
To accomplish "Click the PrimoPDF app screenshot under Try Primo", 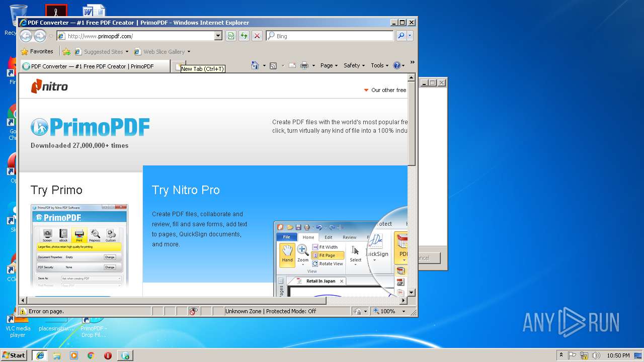I will coord(79,245).
